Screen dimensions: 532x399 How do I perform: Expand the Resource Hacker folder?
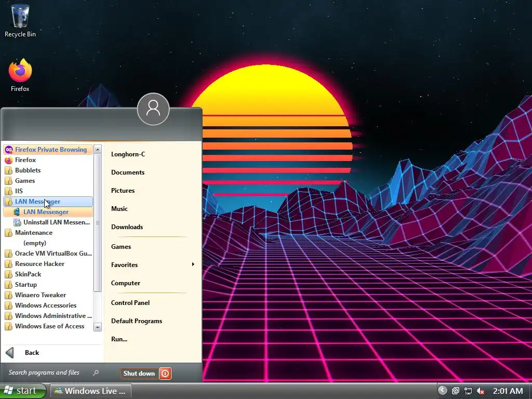tap(48, 264)
